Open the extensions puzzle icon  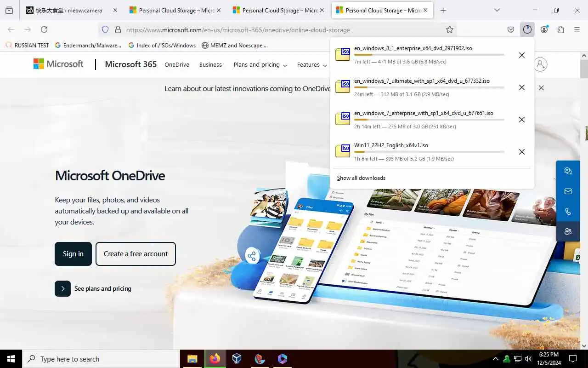point(560,29)
